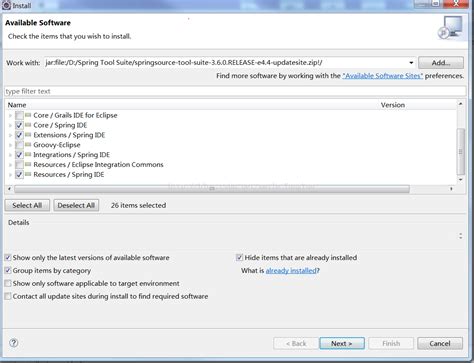Open the Available Software Sites link
474x363 pixels.
[383, 76]
